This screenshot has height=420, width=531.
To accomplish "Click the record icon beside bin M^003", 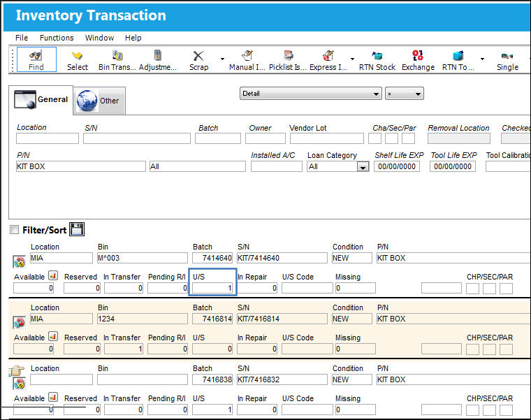I will (x=20, y=261).
